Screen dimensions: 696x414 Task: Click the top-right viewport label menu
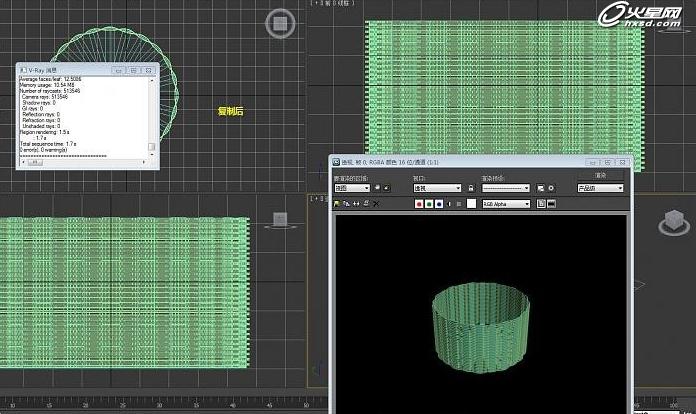click(332, 4)
